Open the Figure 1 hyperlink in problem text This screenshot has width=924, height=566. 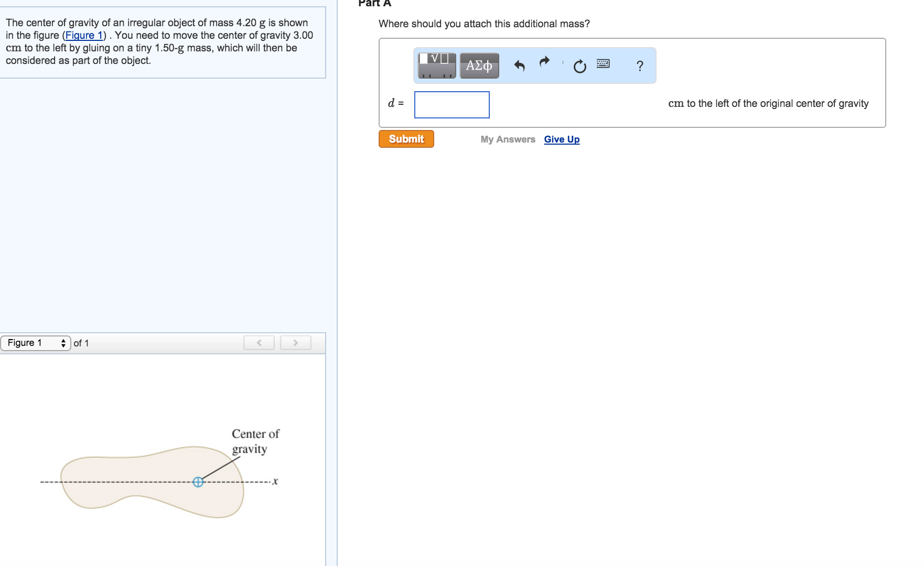[x=84, y=35]
